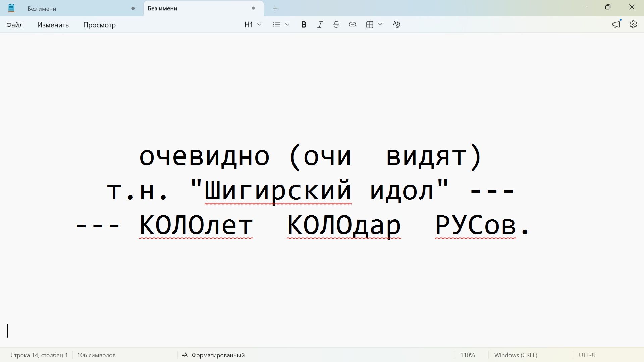Image resolution: width=644 pixels, height=362 pixels.
Task: Open the list style dropdown
Action: click(x=281, y=25)
